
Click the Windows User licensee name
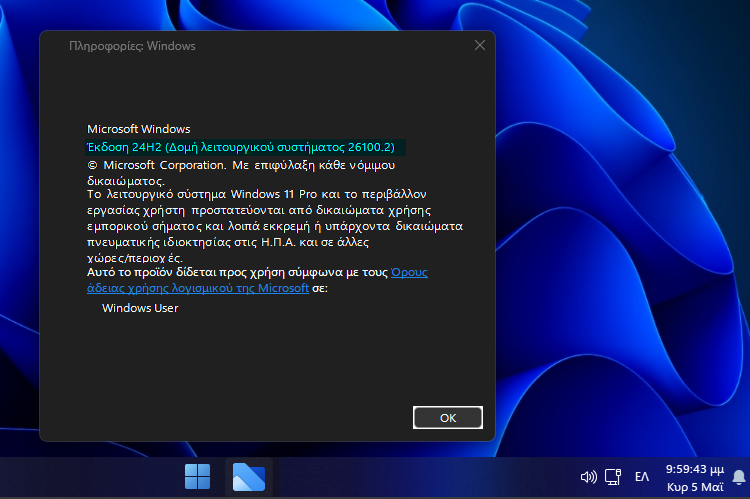140,308
